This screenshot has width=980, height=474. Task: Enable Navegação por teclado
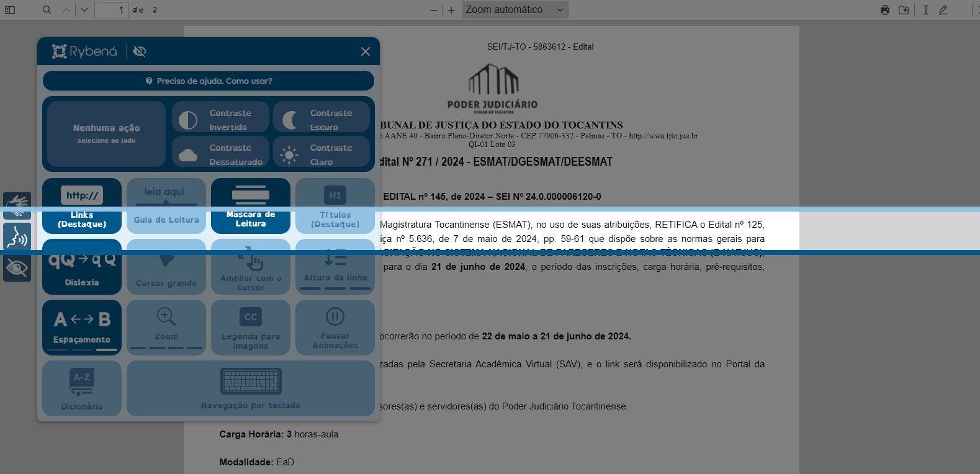click(x=251, y=388)
